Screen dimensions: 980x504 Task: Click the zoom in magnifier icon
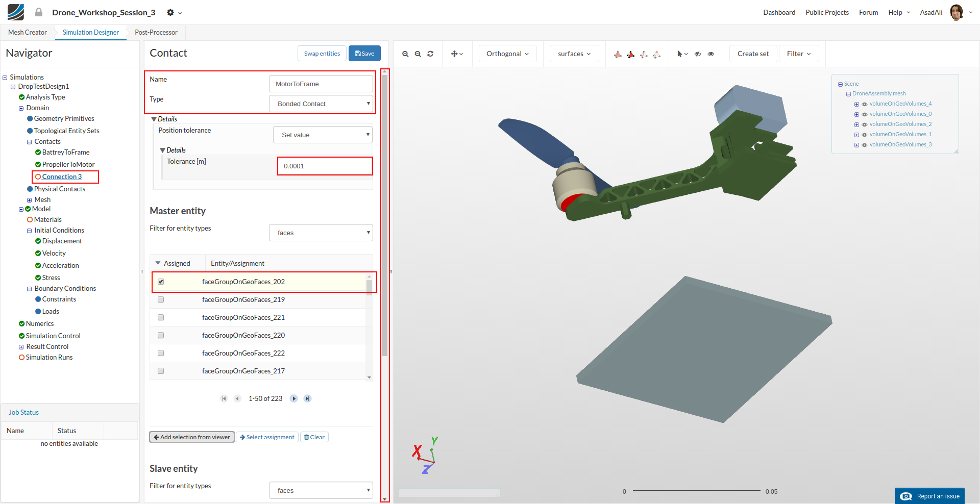pos(405,54)
